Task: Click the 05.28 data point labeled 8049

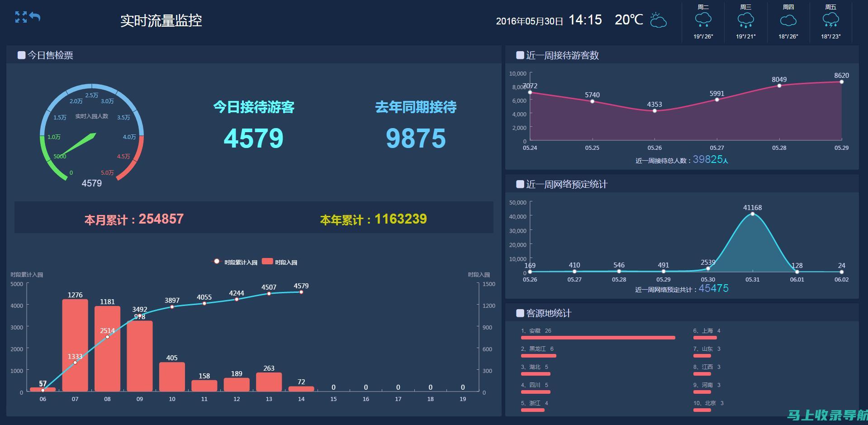Action: pyautogui.click(x=779, y=86)
